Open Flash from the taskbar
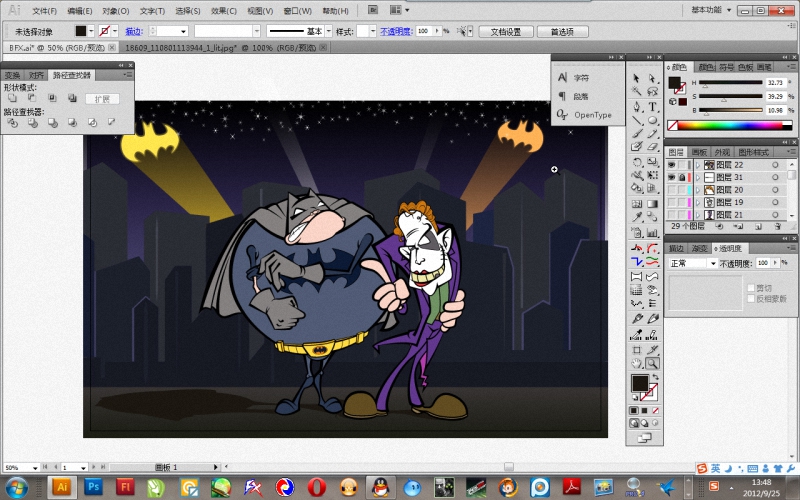800x500 pixels. (x=125, y=487)
